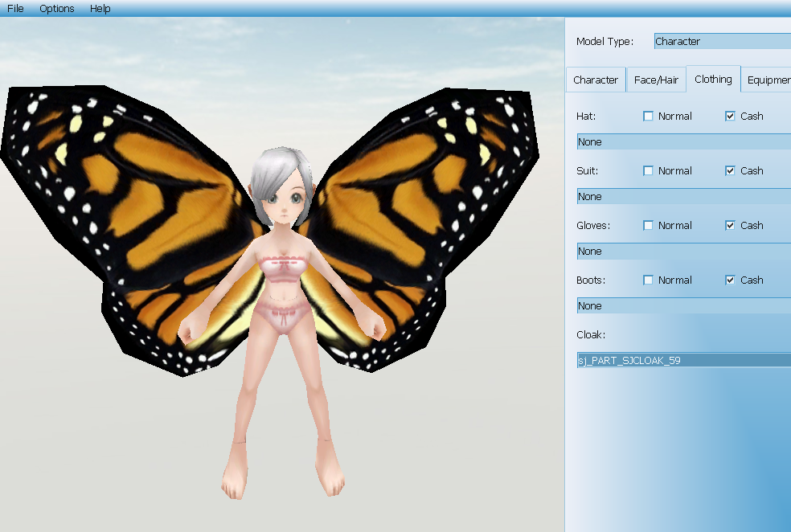Enable the Normal checkbox for Hat

649,117
